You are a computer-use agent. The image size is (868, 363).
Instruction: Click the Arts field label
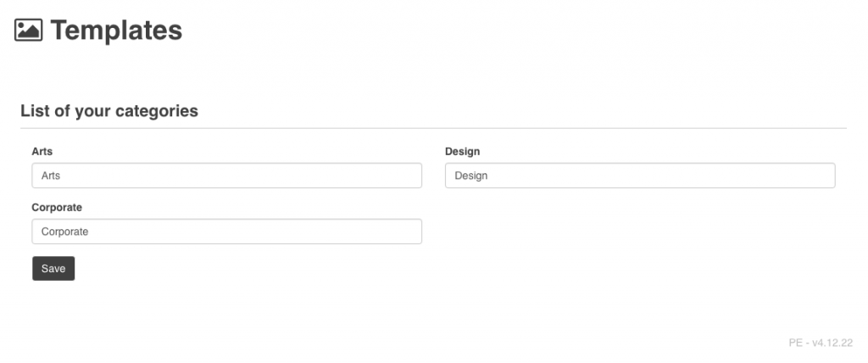(42, 152)
